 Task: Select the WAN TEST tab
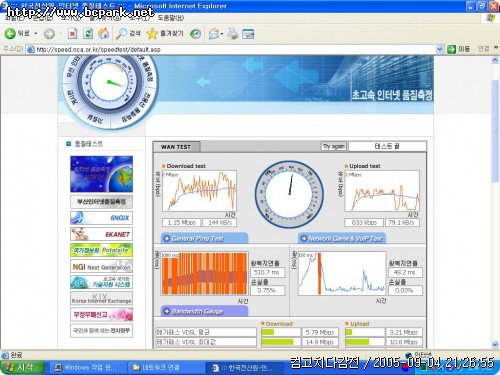176,147
